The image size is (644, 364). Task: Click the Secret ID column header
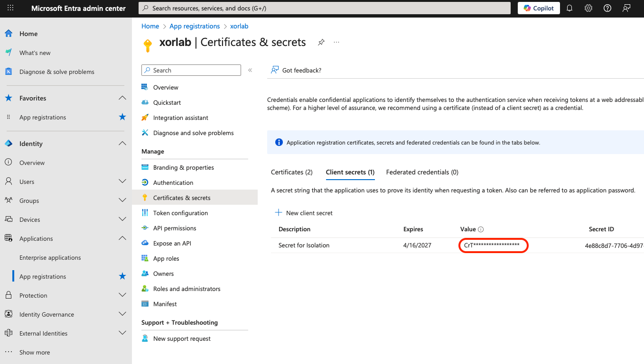tap(601, 229)
